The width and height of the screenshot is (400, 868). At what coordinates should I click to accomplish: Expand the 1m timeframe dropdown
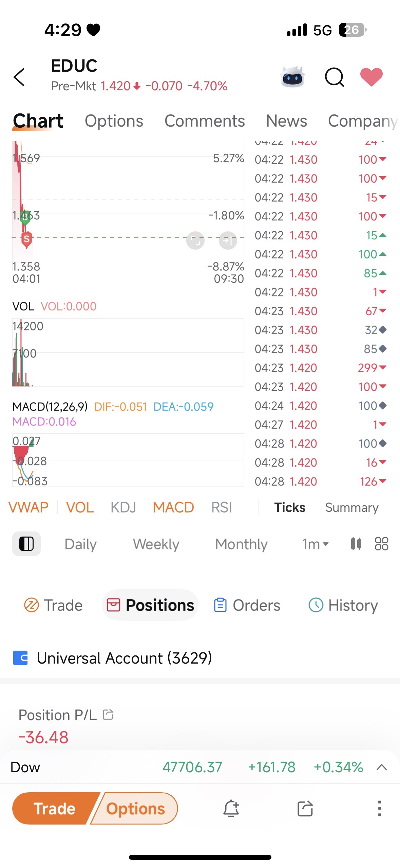(x=316, y=544)
